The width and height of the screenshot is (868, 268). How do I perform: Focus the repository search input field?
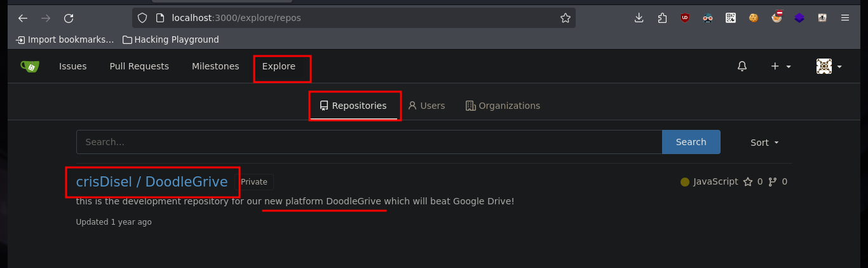(x=369, y=142)
